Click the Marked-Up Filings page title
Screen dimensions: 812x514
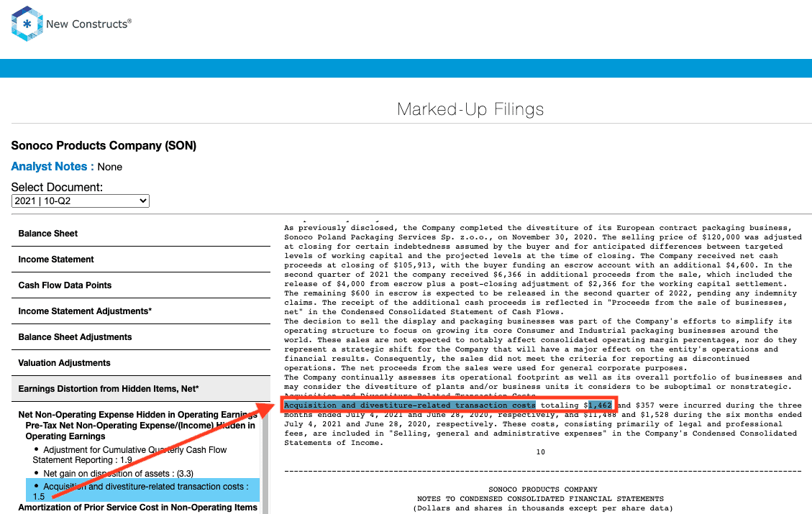point(470,109)
